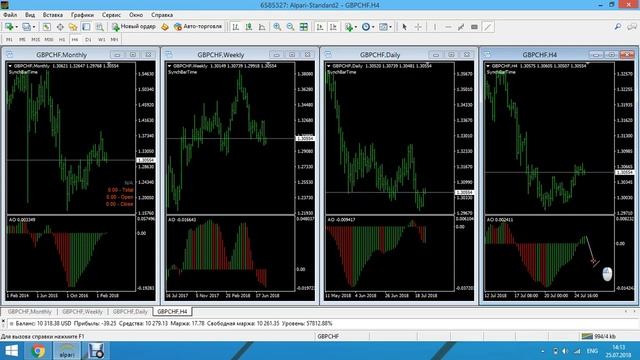Show the Navigator panel
The image size is (640, 360).
pyautogui.click(x=73, y=27)
